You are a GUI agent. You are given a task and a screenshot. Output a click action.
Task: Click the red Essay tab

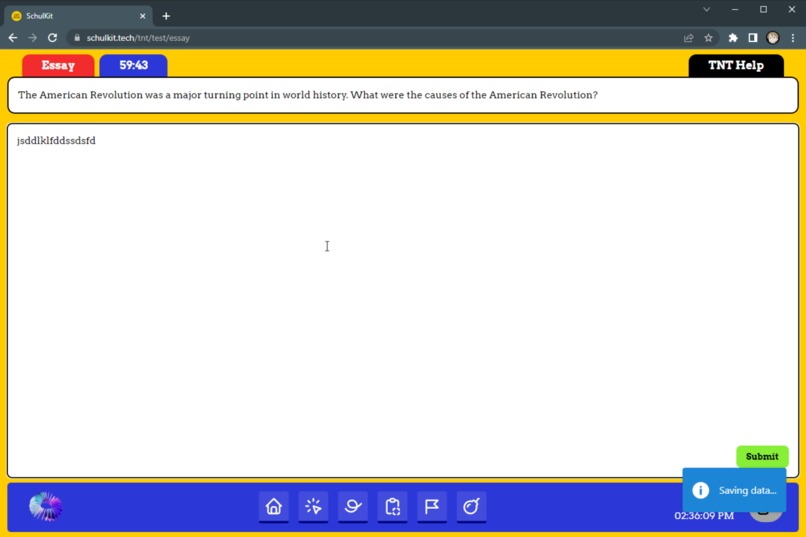(x=58, y=65)
